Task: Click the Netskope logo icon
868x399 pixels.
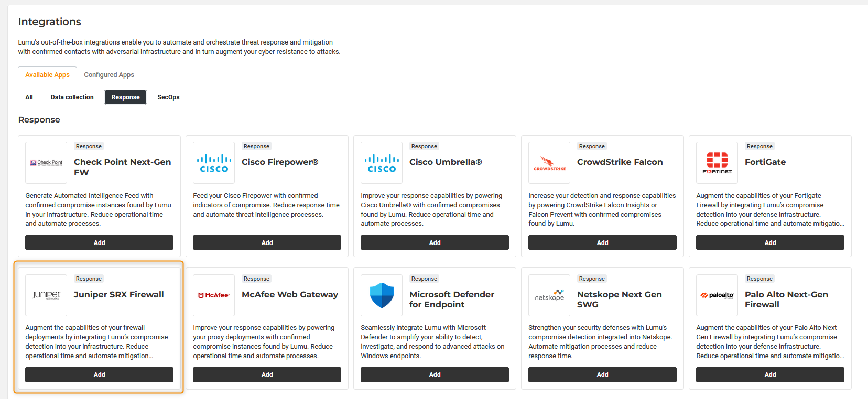Action: (549, 295)
